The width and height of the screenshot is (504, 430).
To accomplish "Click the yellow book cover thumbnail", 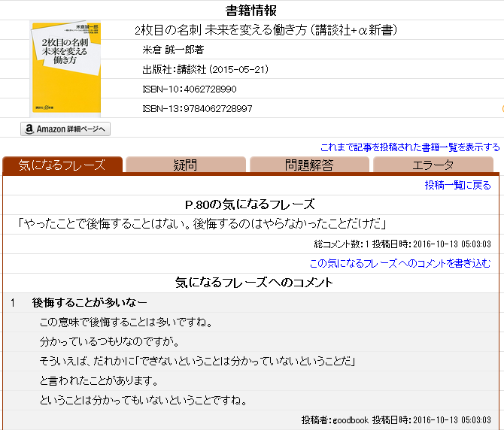I will tap(65, 68).
